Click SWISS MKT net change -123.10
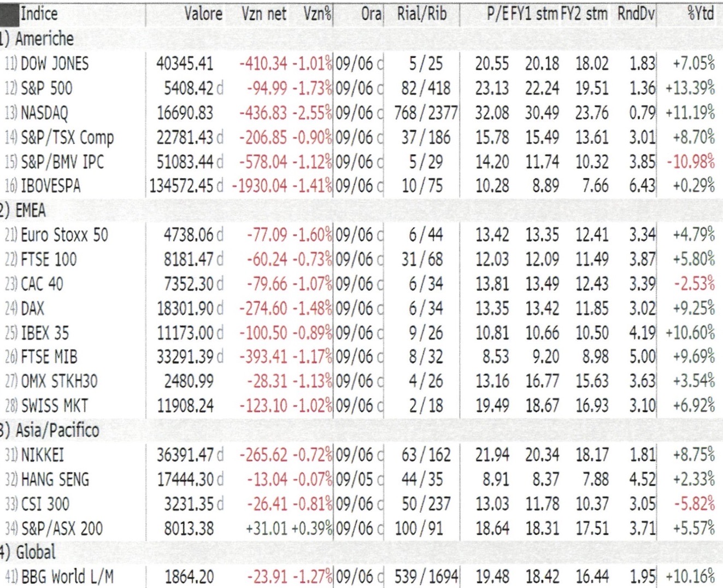Image resolution: width=723 pixels, height=588 pixels. pos(263,405)
